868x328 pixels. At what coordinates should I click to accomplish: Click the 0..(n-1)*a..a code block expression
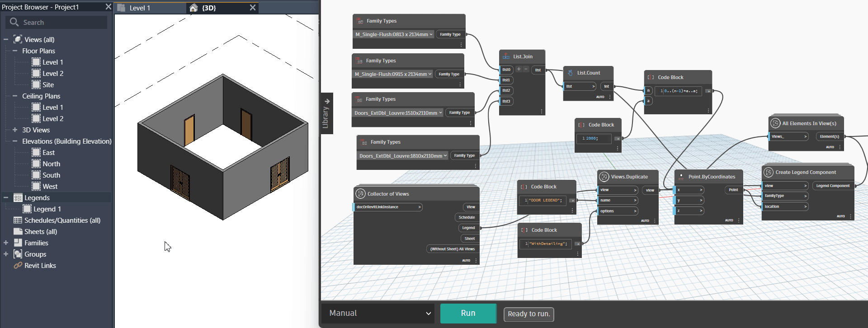pos(680,91)
